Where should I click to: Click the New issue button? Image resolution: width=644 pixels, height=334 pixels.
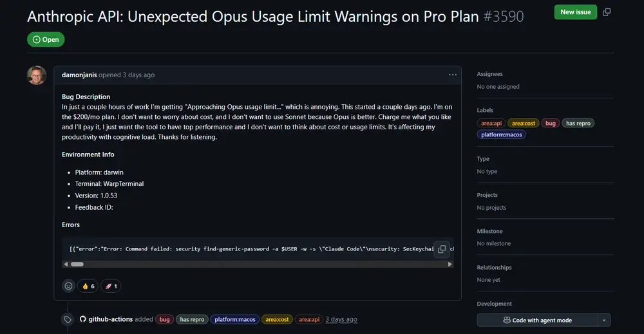point(575,12)
